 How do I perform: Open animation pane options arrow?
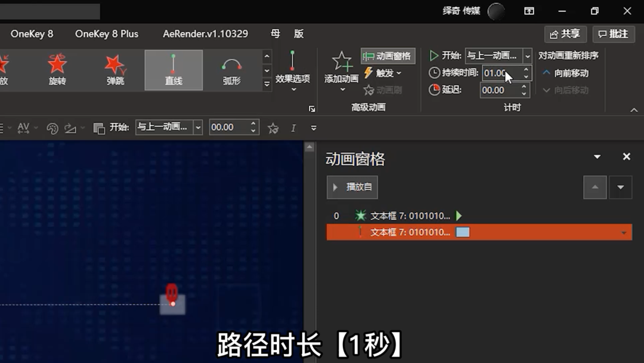click(597, 157)
